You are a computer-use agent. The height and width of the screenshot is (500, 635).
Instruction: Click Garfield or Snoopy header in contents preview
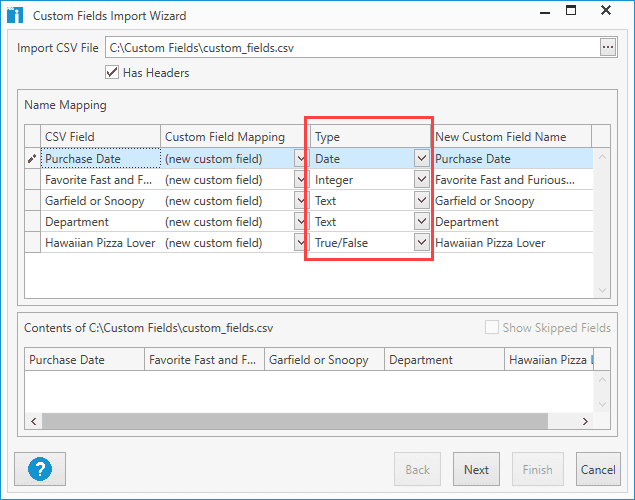coord(324,359)
